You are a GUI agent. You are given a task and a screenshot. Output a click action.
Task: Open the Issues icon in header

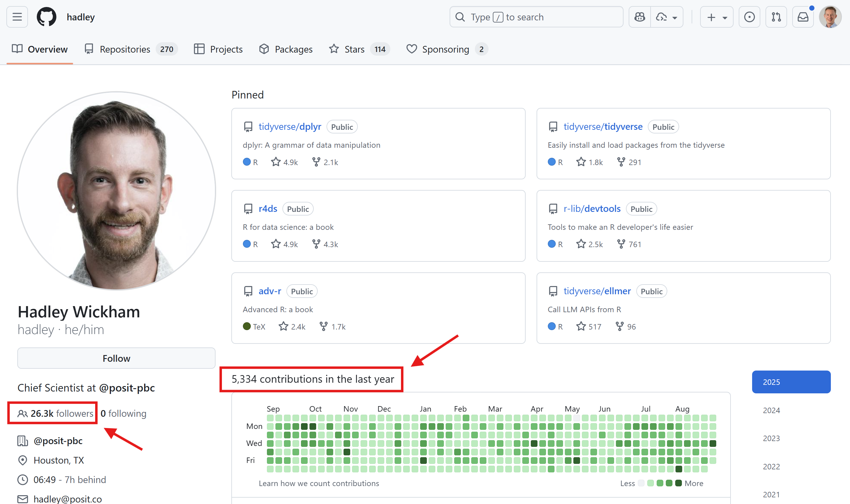[x=749, y=17]
